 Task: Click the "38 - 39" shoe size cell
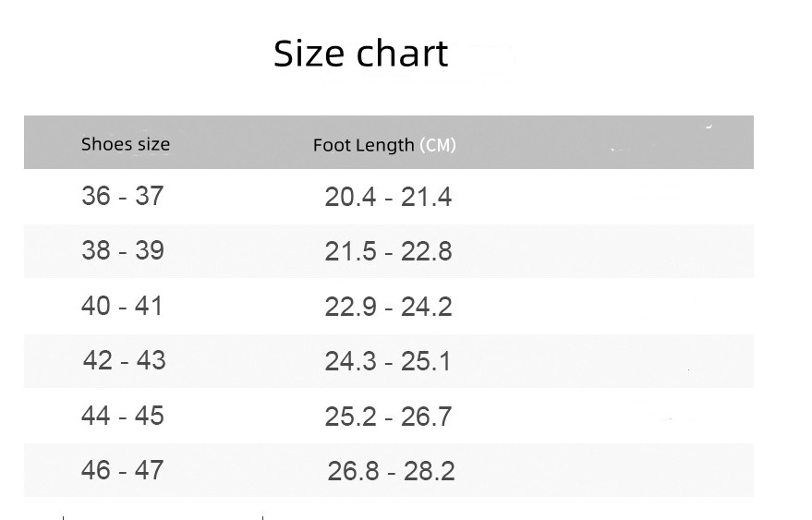click(x=123, y=250)
